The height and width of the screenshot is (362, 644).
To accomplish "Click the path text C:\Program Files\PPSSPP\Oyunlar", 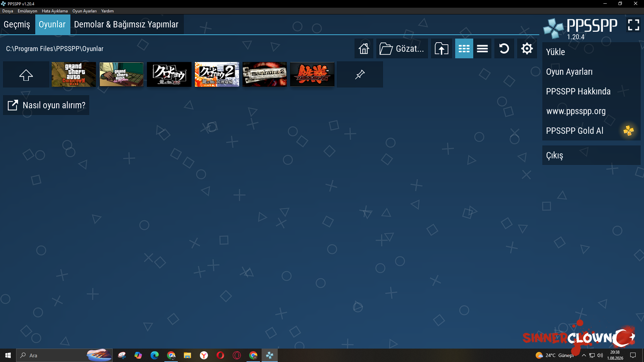I will pyautogui.click(x=55, y=49).
